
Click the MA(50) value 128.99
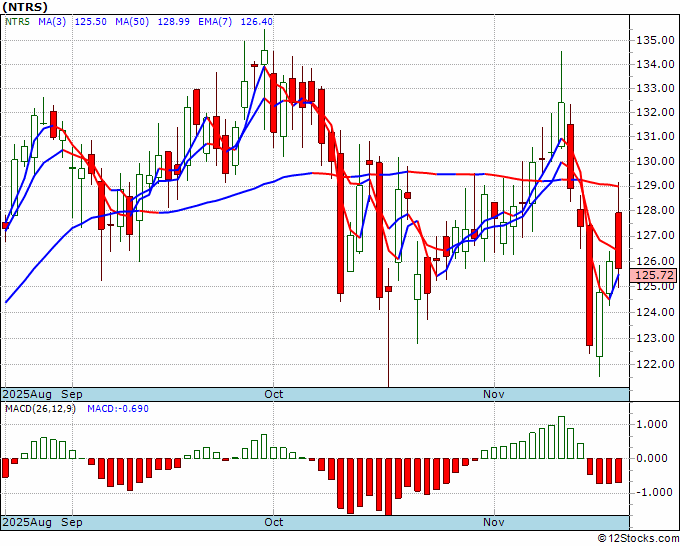(x=173, y=22)
